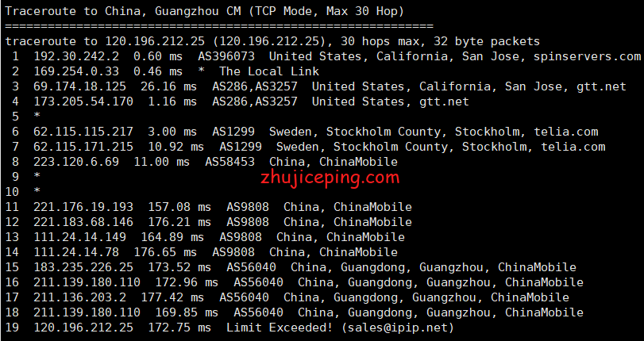Select IP address 192.30.242.2 in hop 1
The height and width of the screenshot is (341, 644).
(76, 56)
